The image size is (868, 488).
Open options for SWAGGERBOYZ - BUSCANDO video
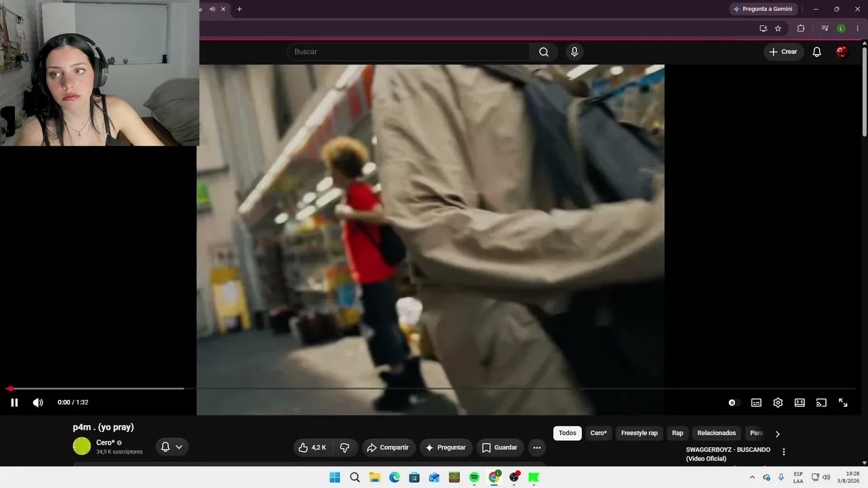click(784, 452)
